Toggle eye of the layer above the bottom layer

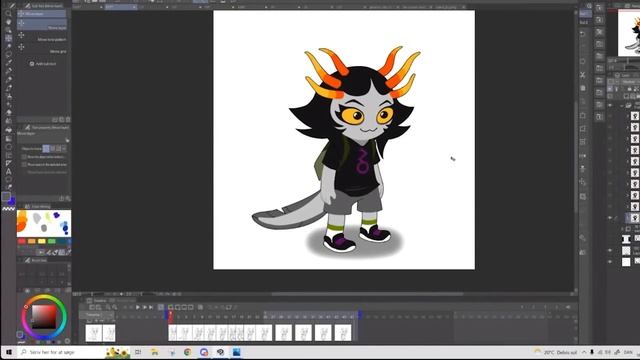point(611,250)
